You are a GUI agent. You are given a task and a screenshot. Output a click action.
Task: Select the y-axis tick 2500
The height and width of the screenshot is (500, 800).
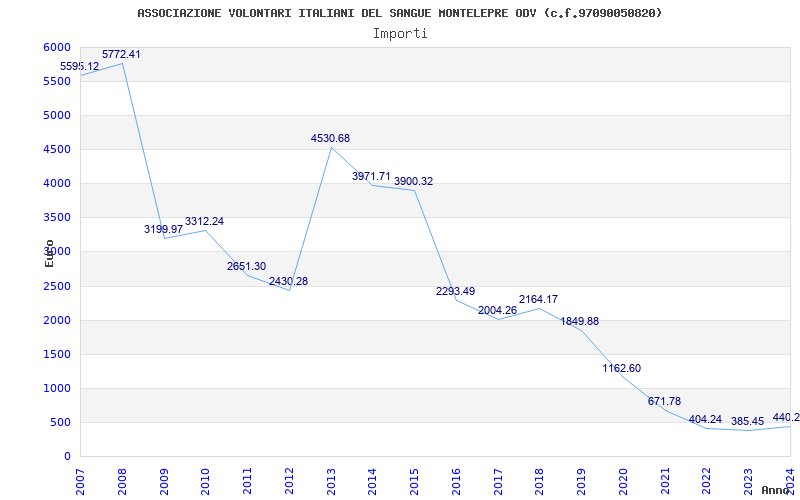(58, 286)
